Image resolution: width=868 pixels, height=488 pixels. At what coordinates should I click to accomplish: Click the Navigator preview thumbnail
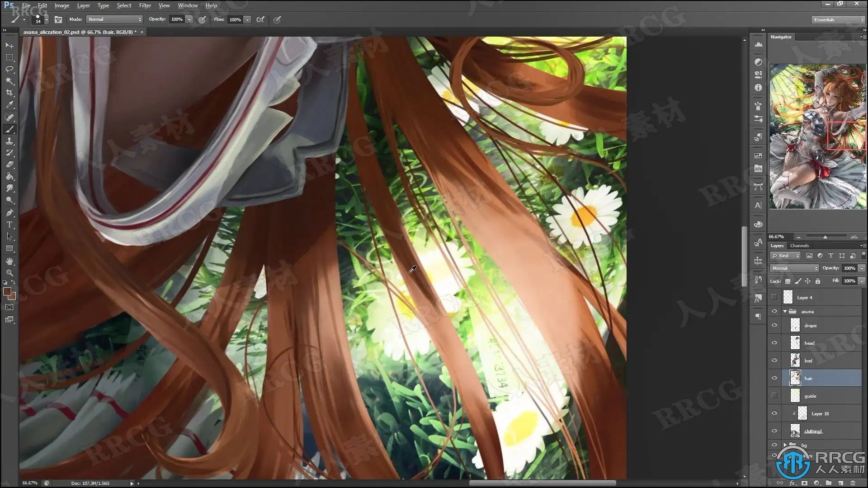[817, 136]
